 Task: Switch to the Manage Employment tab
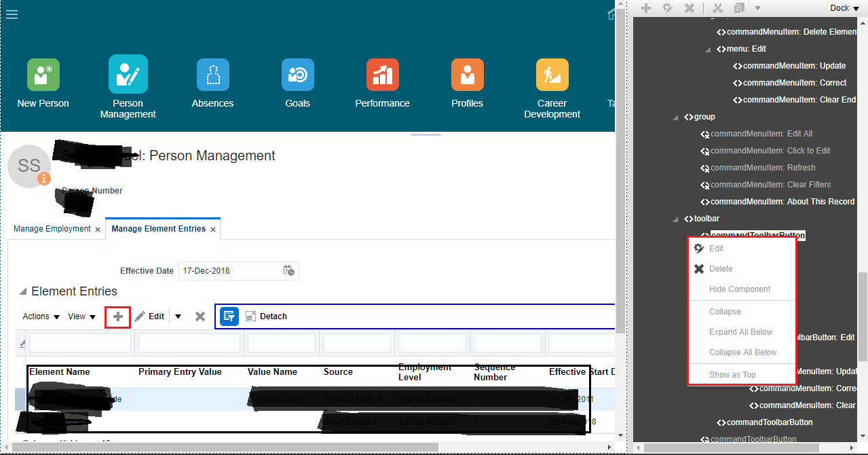[x=52, y=229]
